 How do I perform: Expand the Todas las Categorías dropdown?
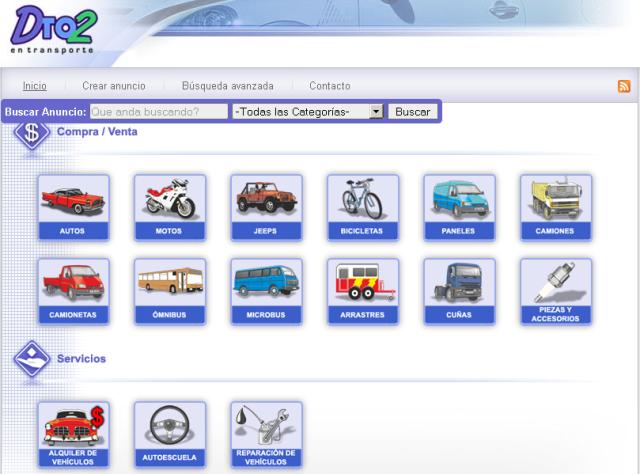tap(308, 112)
